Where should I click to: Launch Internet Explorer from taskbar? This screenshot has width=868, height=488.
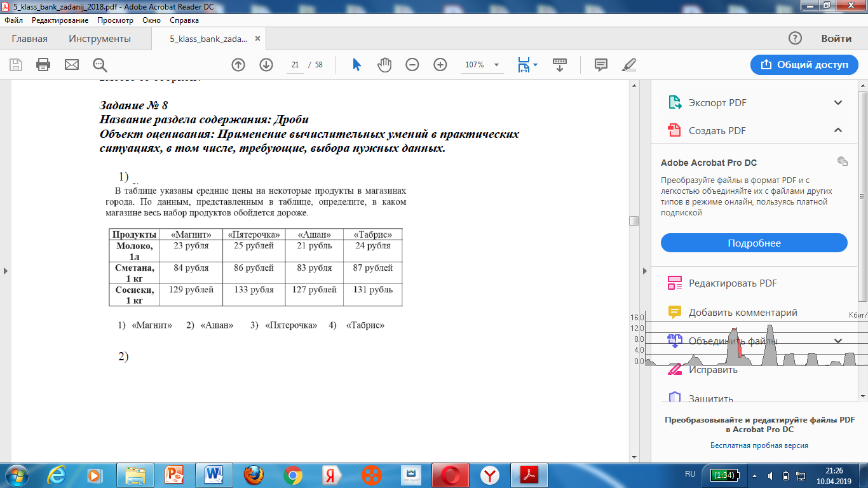[x=57, y=475]
